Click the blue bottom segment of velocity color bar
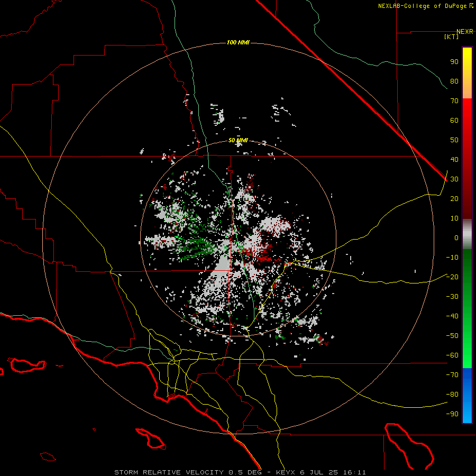 tap(467, 396)
